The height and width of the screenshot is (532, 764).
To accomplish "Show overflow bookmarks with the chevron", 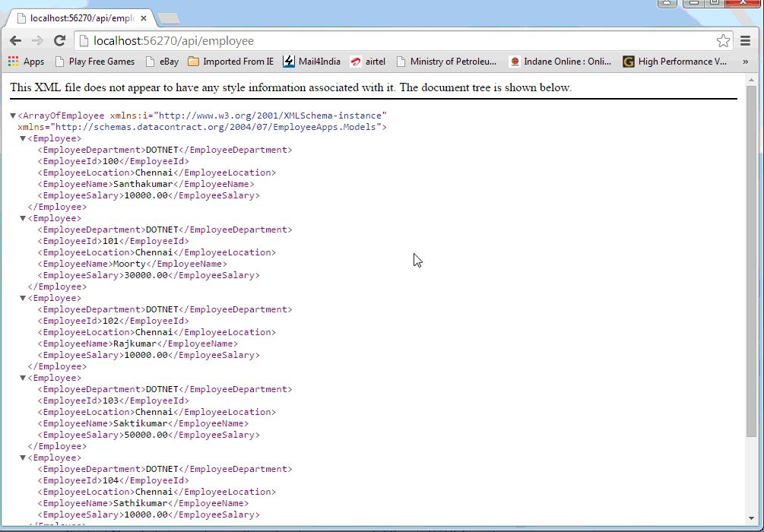I will pyautogui.click(x=745, y=62).
